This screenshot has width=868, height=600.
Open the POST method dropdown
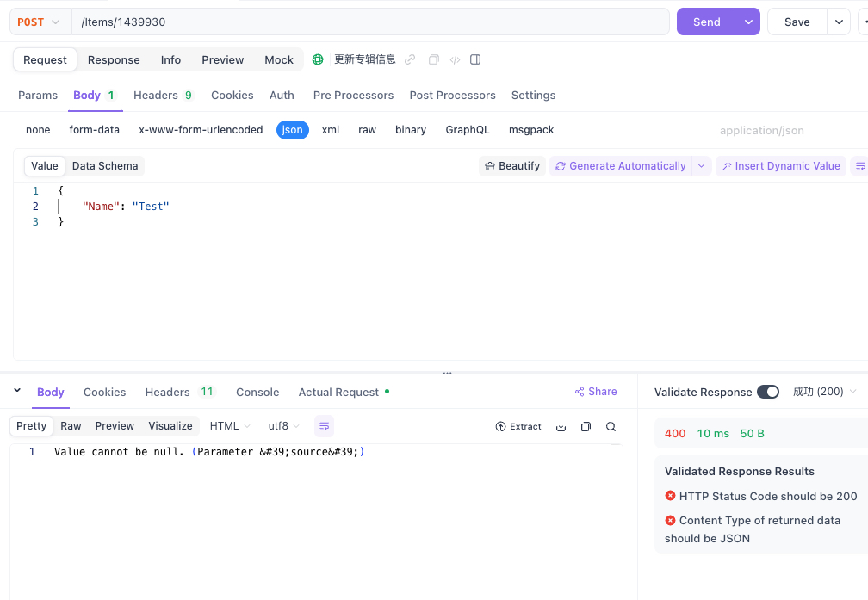(x=39, y=22)
